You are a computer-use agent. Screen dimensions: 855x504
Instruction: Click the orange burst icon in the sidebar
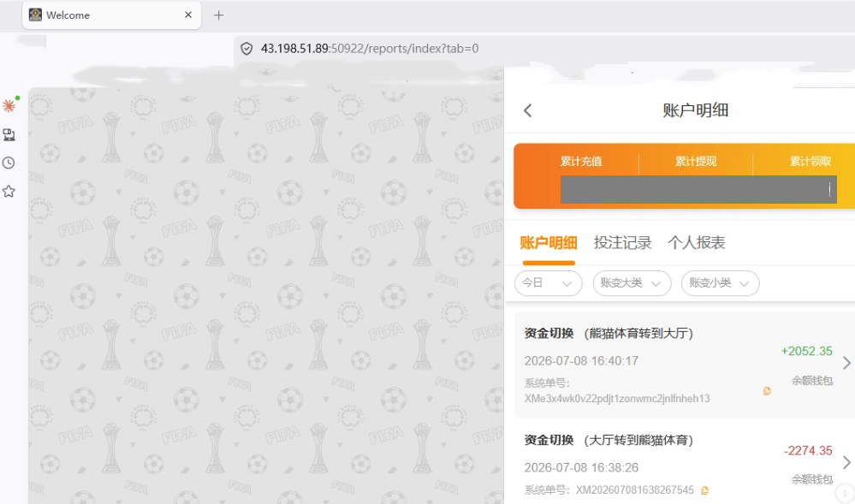[x=9, y=104]
